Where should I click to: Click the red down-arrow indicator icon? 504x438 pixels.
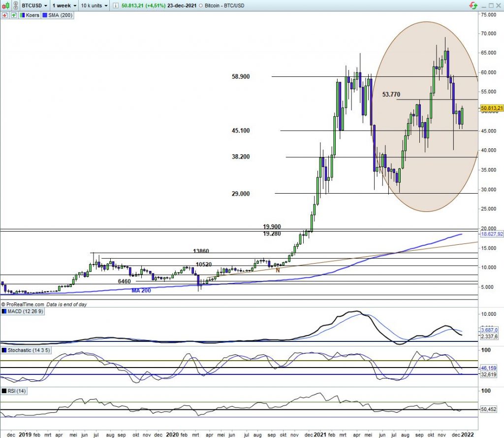(x=4, y=15)
